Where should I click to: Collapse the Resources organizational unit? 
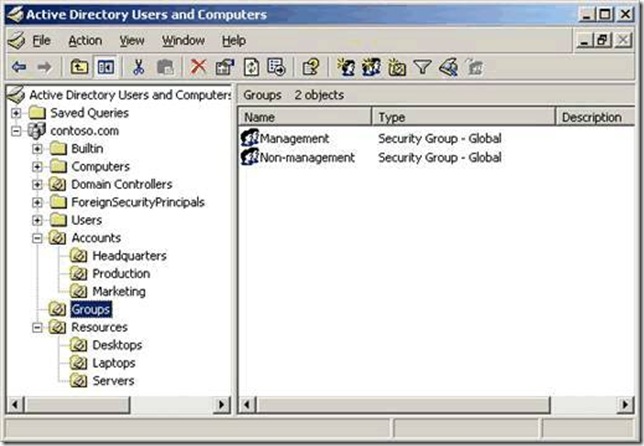[x=37, y=327]
